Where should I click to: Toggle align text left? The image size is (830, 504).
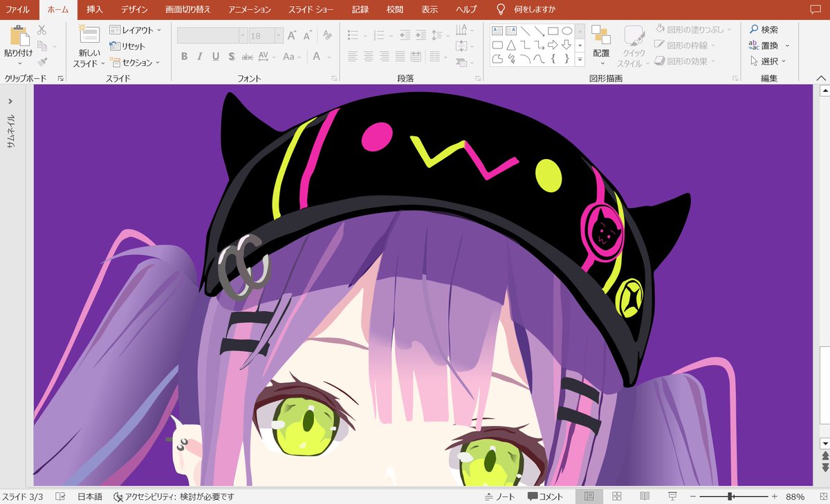click(x=353, y=57)
